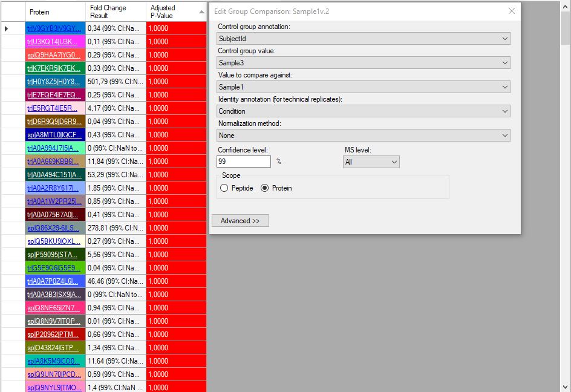Open Control group annotation dropdown
This screenshot has width=571, height=392.
click(x=364, y=39)
